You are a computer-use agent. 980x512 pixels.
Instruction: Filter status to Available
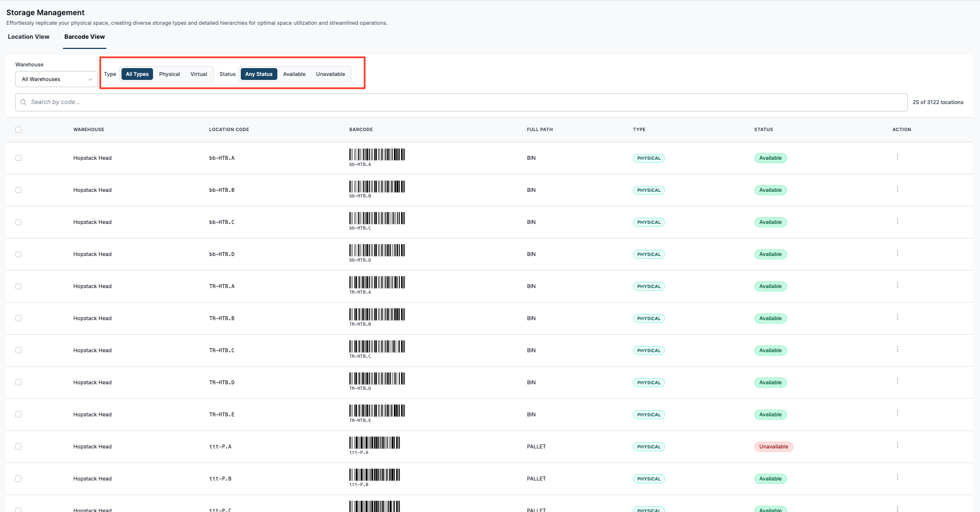tap(294, 74)
